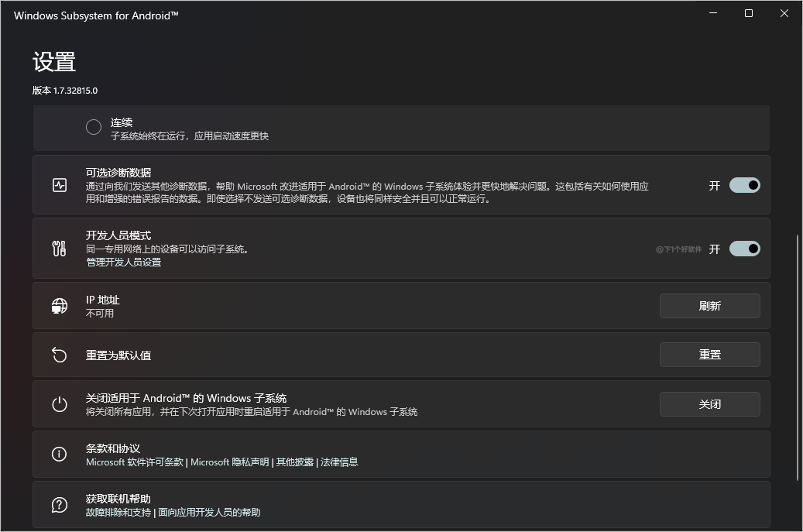Click the 设置 page heading
Image resolution: width=803 pixels, height=532 pixels.
(54, 62)
